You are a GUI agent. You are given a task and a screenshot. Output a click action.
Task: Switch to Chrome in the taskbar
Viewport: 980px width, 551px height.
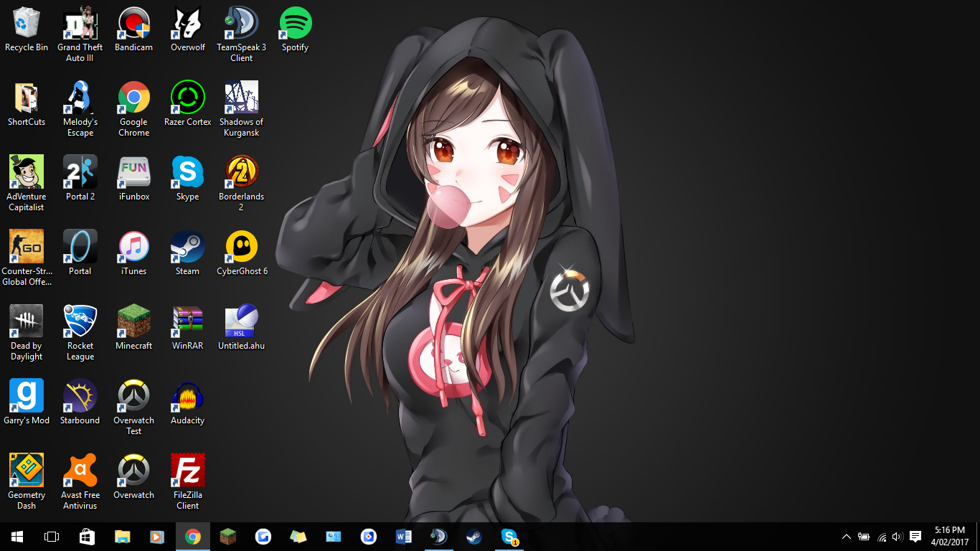pos(192,537)
